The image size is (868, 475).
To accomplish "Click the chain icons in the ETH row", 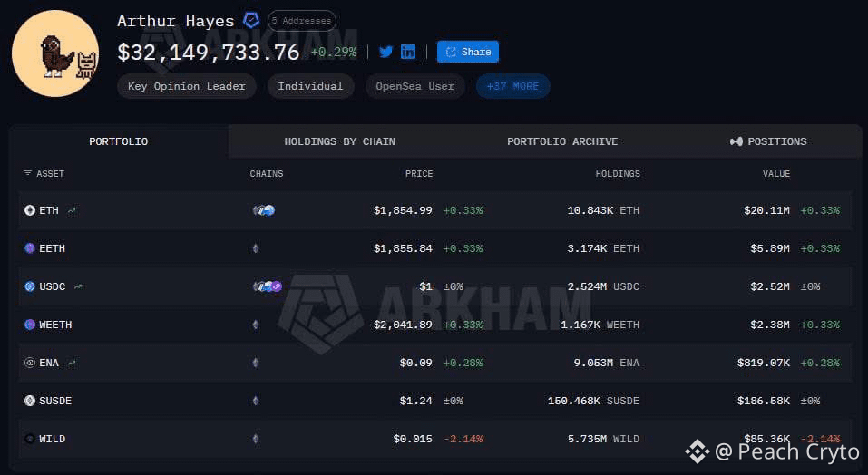I will pos(264,210).
